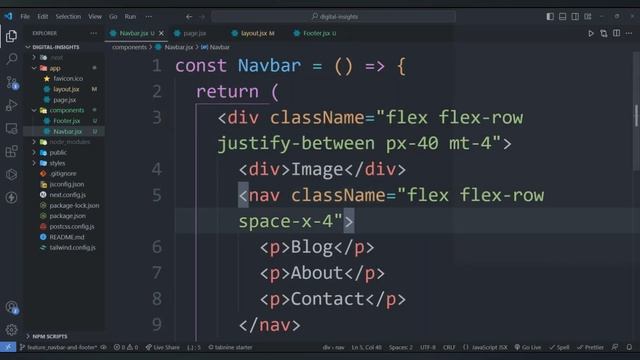Click the errors and warnings count
Screen dimensions: 640x360
click(x=126, y=347)
